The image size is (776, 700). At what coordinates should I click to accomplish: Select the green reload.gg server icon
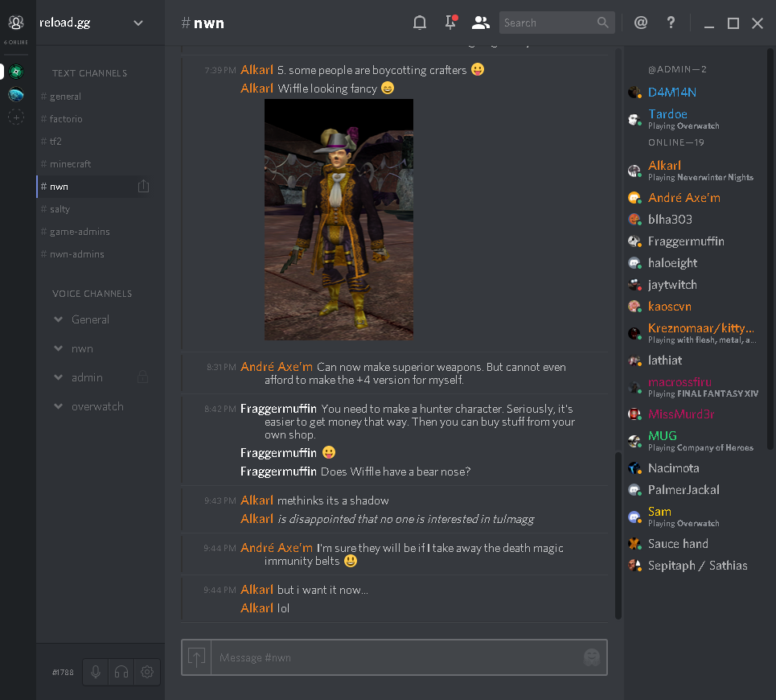(16, 72)
